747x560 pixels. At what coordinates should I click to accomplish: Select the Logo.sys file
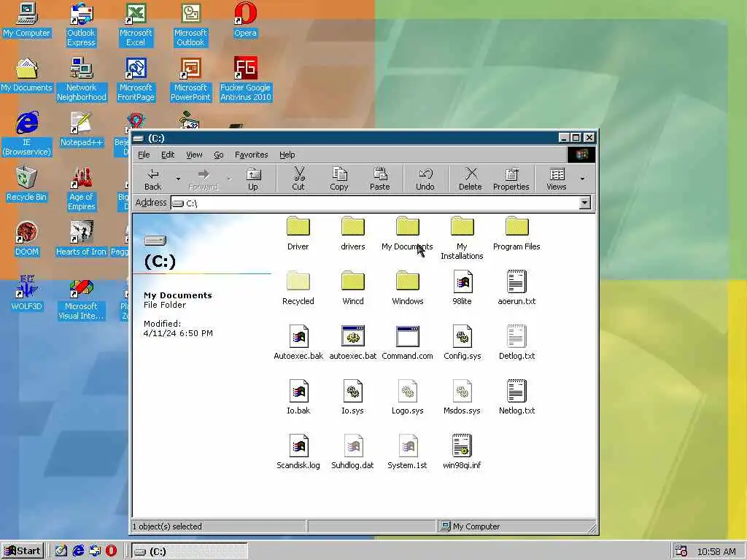407,397
